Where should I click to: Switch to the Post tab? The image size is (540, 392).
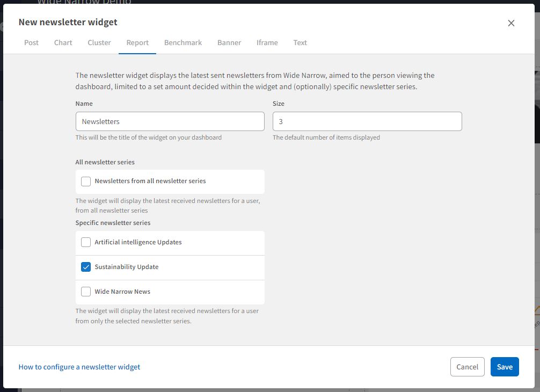[31, 42]
